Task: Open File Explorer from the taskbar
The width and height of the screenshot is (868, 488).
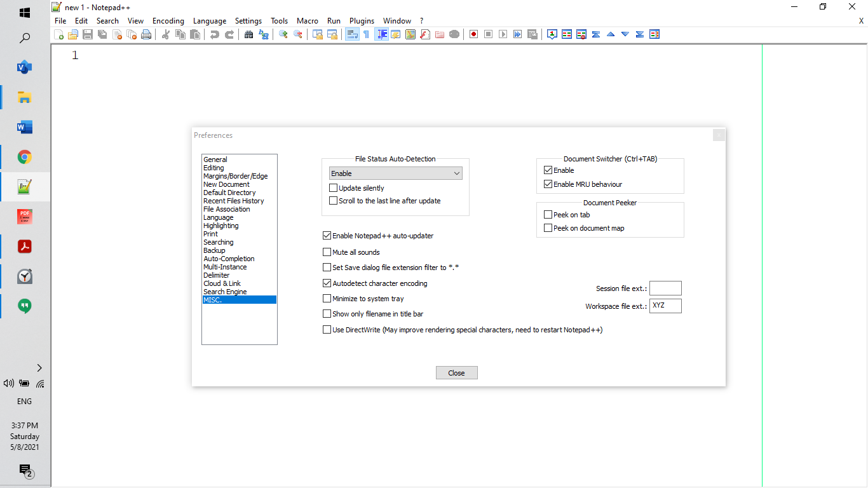Action: pos(25,97)
